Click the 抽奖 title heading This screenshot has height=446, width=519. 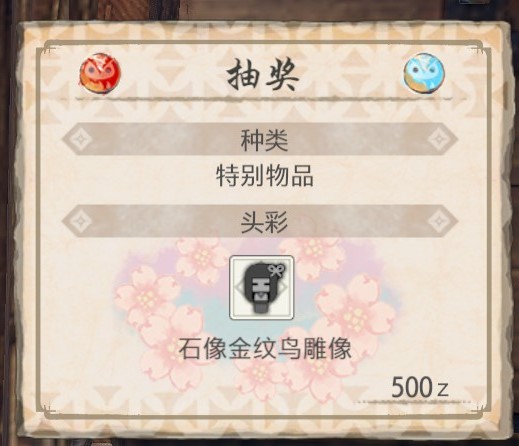pos(262,74)
